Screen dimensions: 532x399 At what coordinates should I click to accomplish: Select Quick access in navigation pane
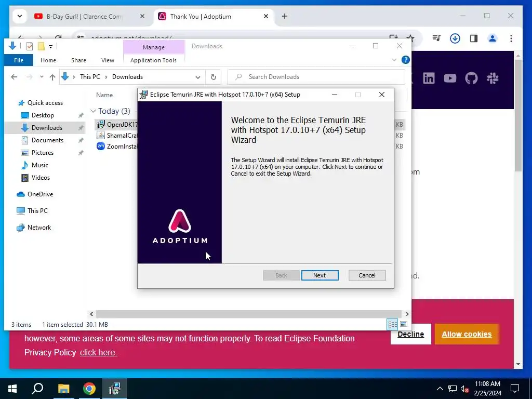45,103
